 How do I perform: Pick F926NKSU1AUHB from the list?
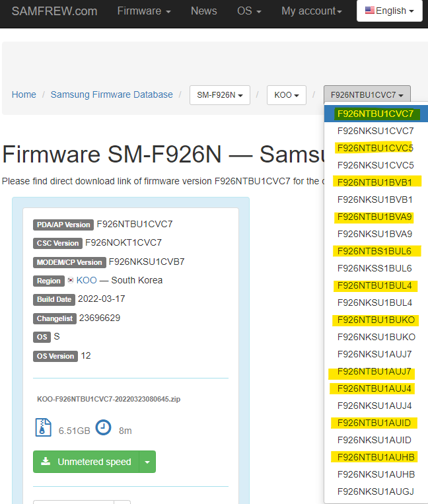pyautogui.click(x=376, y=474)
